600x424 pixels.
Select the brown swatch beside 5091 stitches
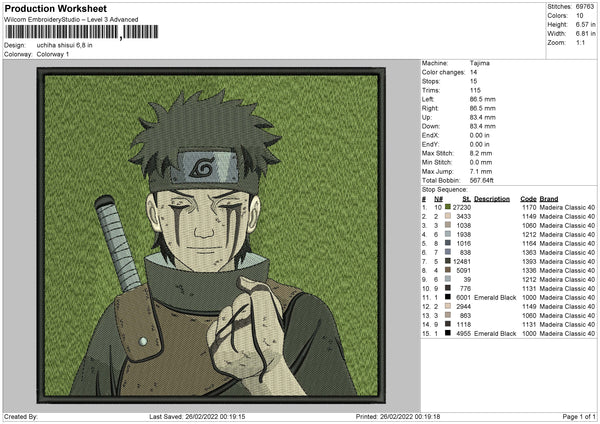point(447,270)
